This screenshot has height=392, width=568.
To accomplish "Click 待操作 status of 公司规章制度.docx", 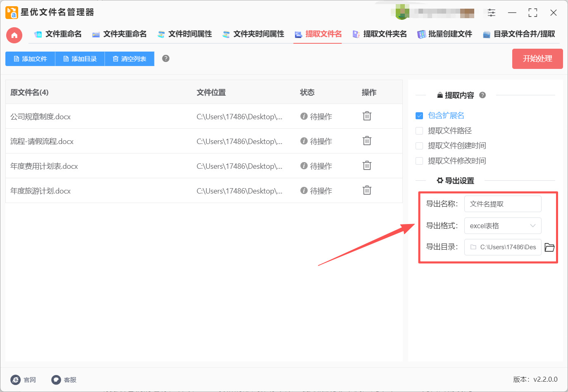I will 316,117.
